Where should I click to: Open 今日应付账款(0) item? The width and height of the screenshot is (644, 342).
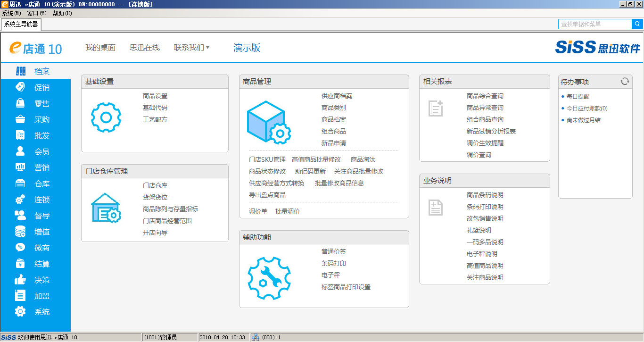click(587, 108)
